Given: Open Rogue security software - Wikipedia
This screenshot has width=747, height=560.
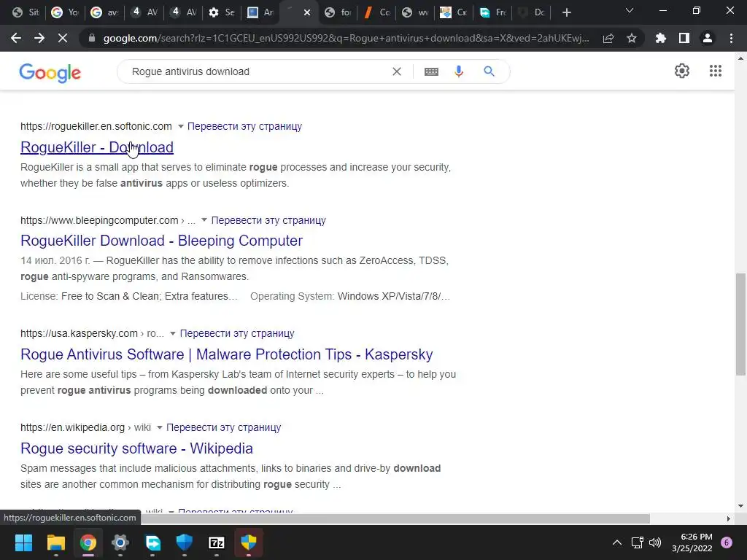Looking at the screenshot, I should click(x=136, y=448).
